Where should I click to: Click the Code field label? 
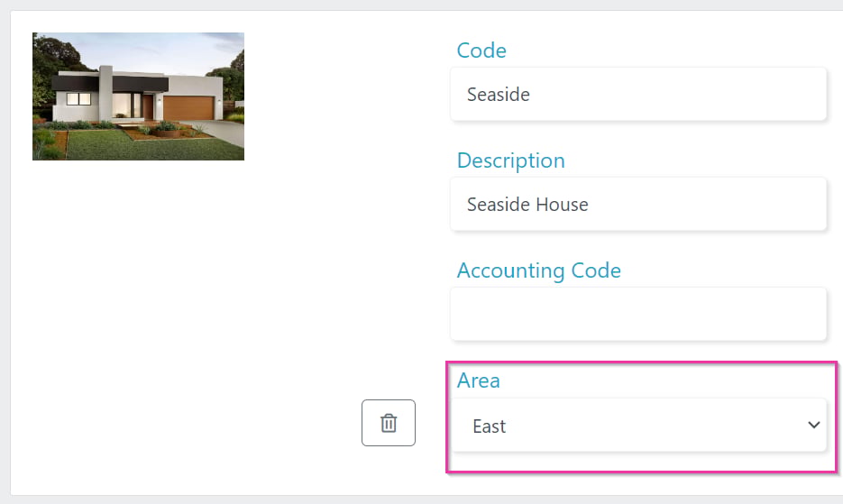click(481, 50)
